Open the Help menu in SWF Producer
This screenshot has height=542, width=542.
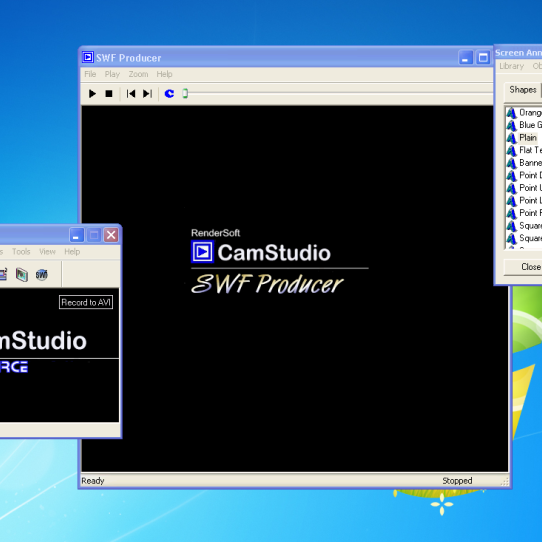(x=164, y=74)
